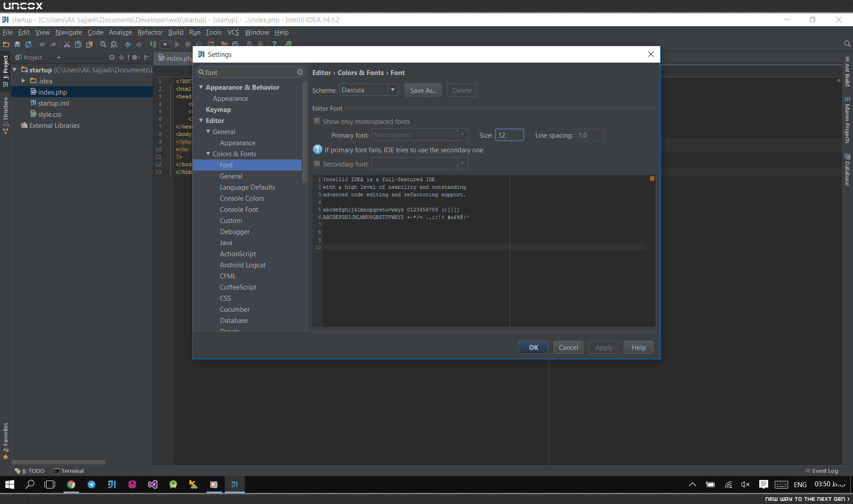Click the Paste icon in the toolbar
This screenshot has width=853, height=504.
click(x=89, y=44)
